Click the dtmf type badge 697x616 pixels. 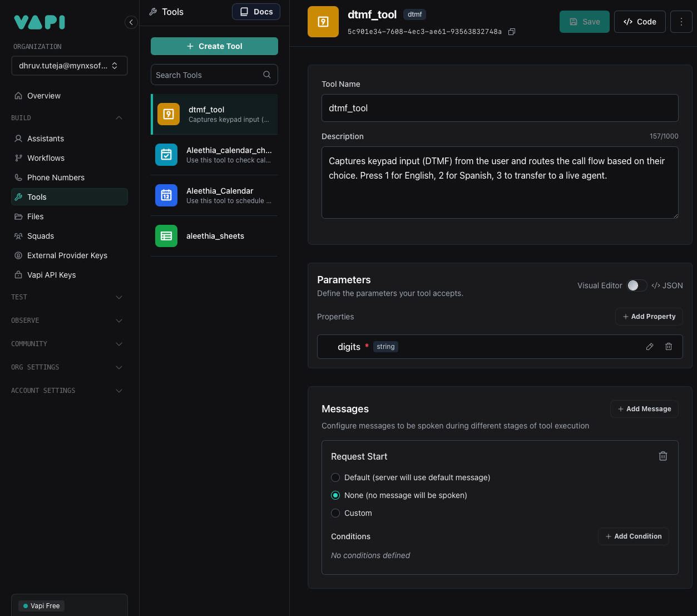414,14
